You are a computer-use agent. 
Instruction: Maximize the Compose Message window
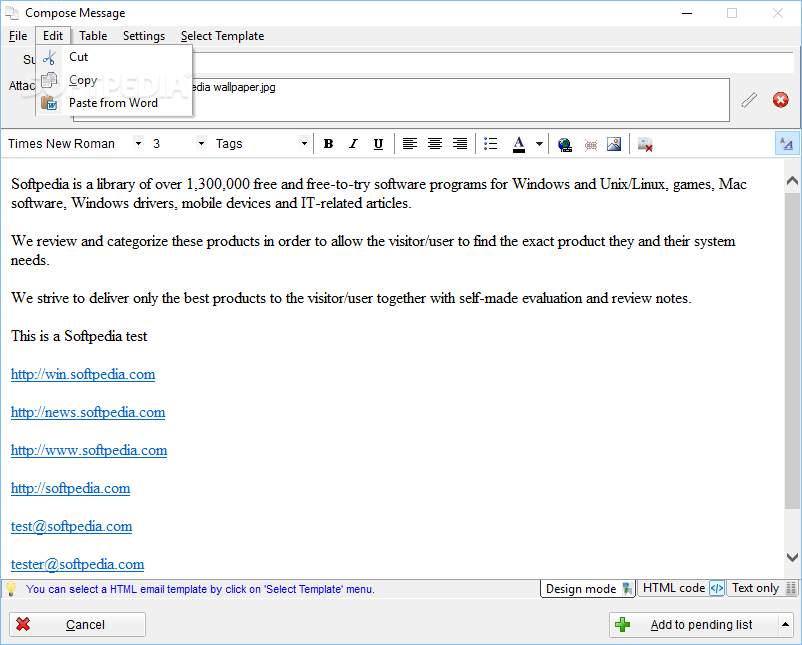732,13
